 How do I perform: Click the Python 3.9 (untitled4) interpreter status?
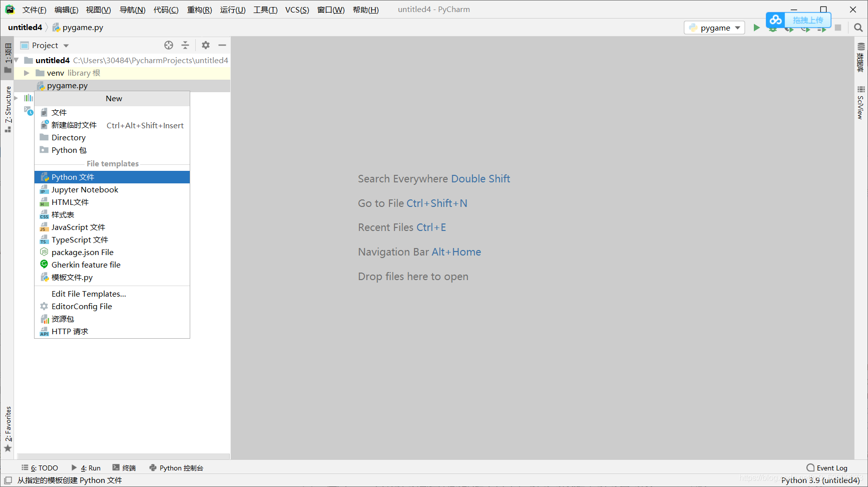click(820, 480)
